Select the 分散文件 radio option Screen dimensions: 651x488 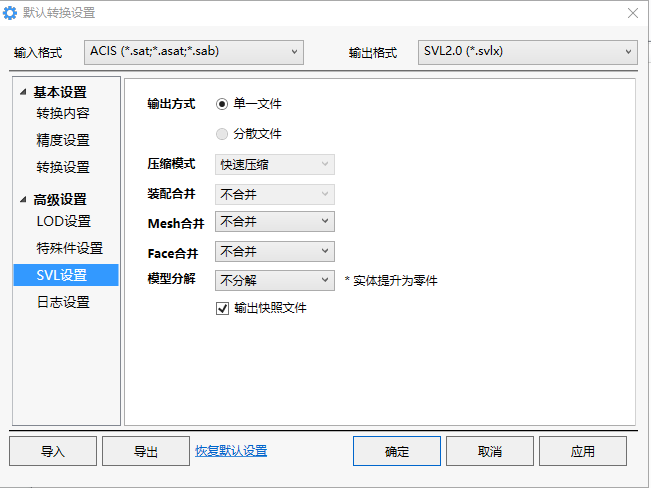[x=223, y=133]
